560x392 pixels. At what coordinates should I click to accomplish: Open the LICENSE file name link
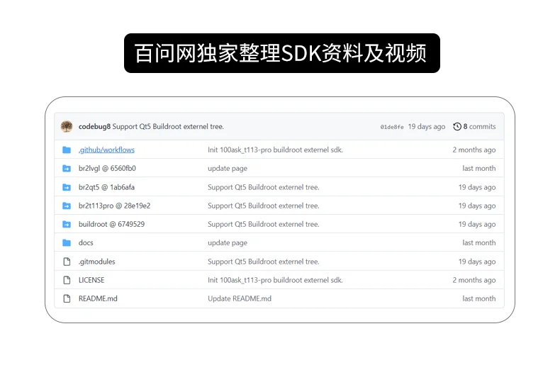(x=91, y=280)
